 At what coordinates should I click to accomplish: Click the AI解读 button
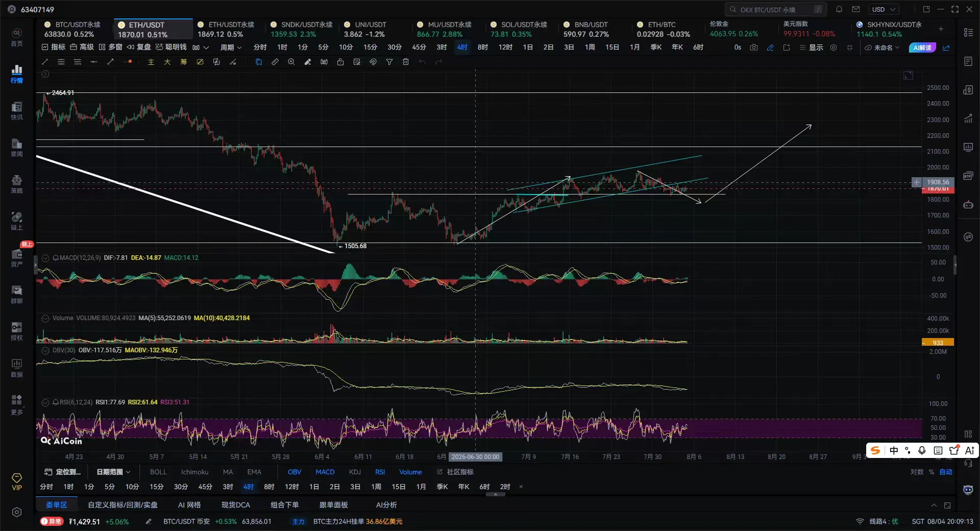point(922,47)
